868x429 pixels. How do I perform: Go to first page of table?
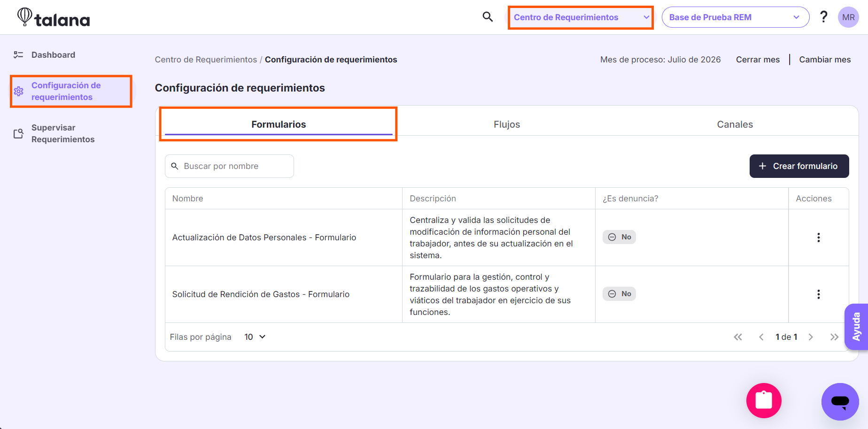click(x=738, y=337)
